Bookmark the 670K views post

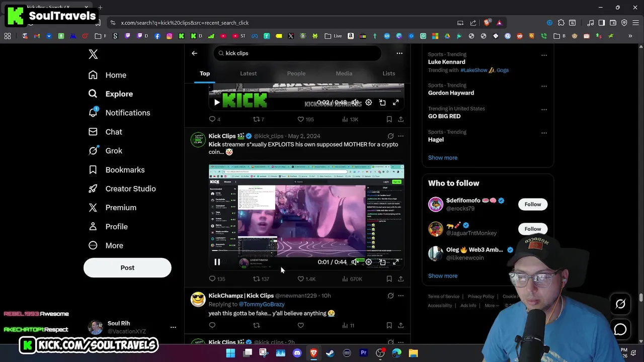click(389, 279)
